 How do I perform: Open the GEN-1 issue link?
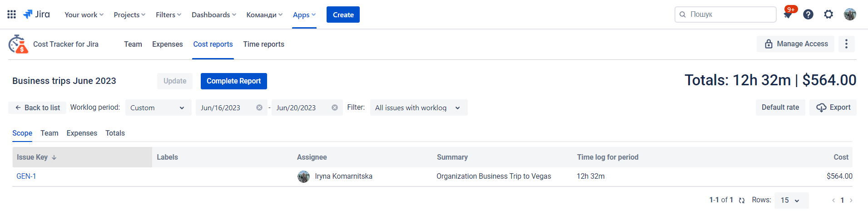26,176
